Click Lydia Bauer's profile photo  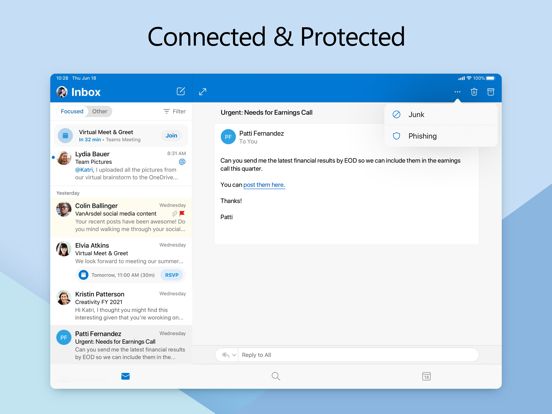(64, 158)
